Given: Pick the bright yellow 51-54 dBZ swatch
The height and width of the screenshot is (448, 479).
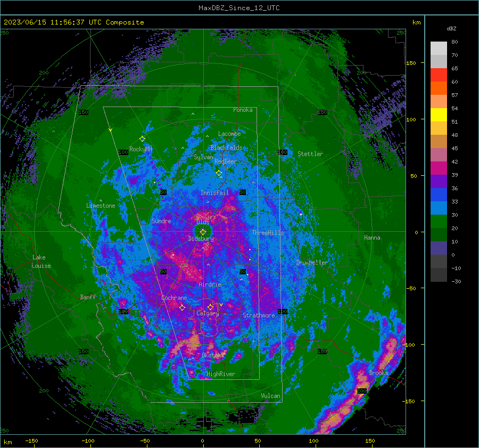Looking at the screenshot, I should [439, 115].
